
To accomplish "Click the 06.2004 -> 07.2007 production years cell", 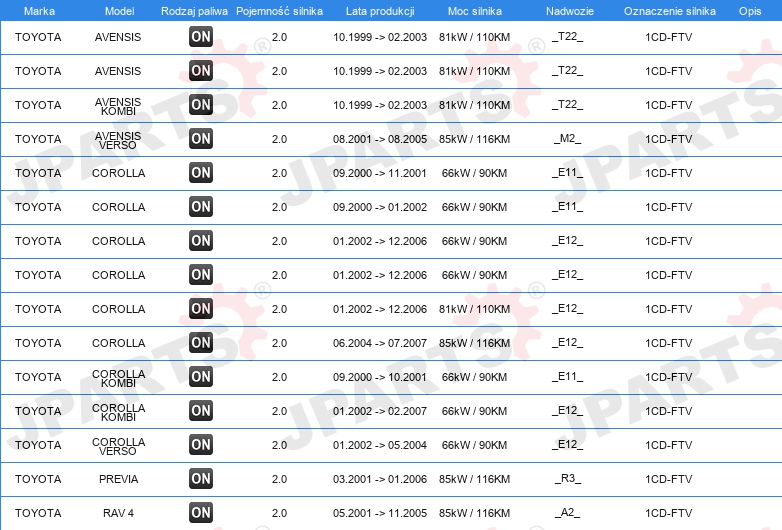I will click(380, 343).
